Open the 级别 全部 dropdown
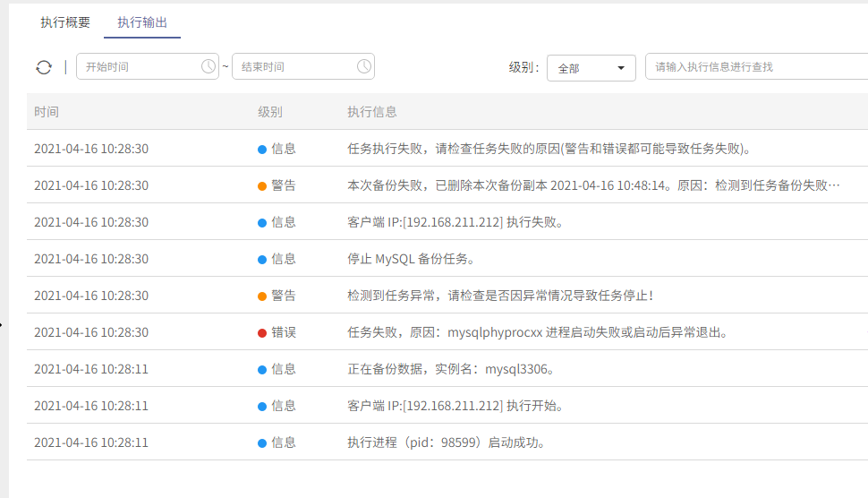Viewport: 868px width, 498px height. point(591,68)
